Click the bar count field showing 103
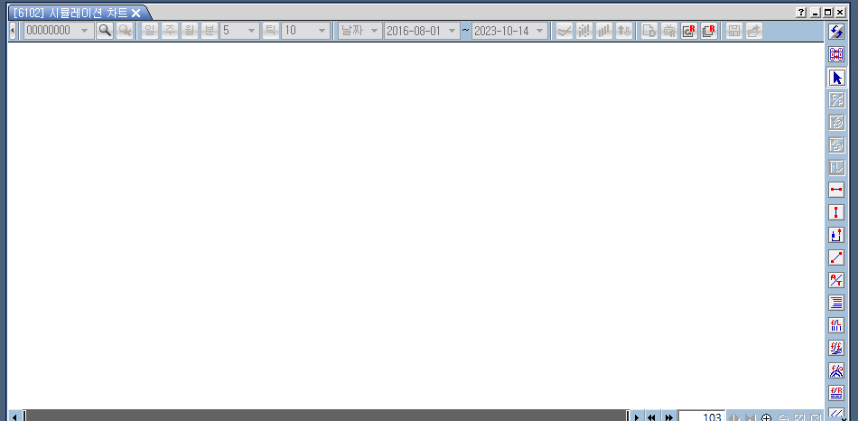The image size is (868, 421). 701,417
